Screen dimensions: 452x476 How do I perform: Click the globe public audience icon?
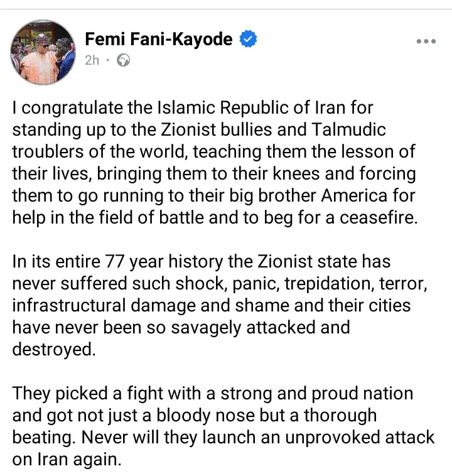pos(124,61)
